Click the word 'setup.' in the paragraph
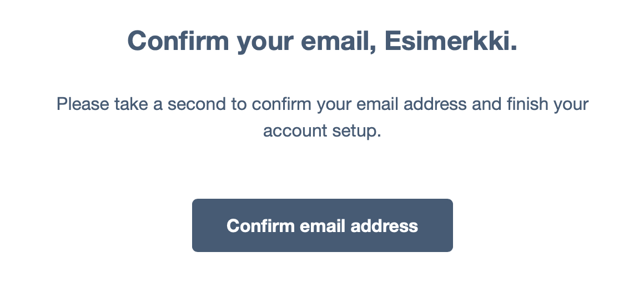 pyautogui.click(x=357, y=132)
